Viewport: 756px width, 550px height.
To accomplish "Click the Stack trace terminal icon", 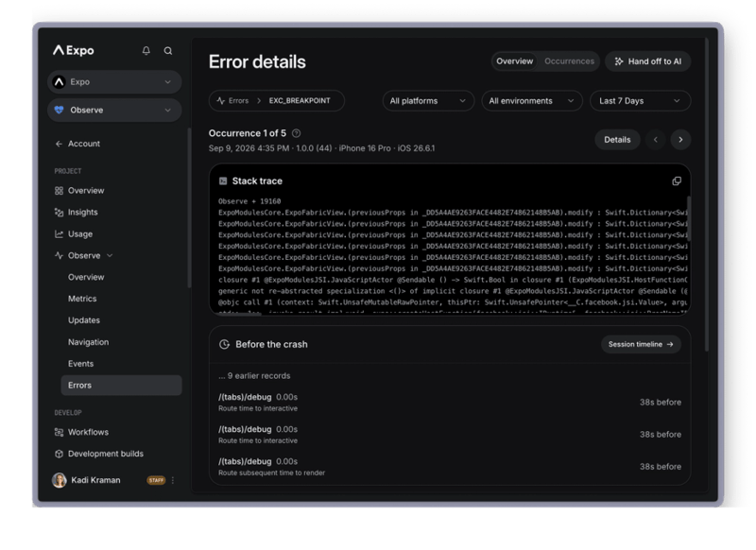I will pyautogui.click(x=223, y=181).
